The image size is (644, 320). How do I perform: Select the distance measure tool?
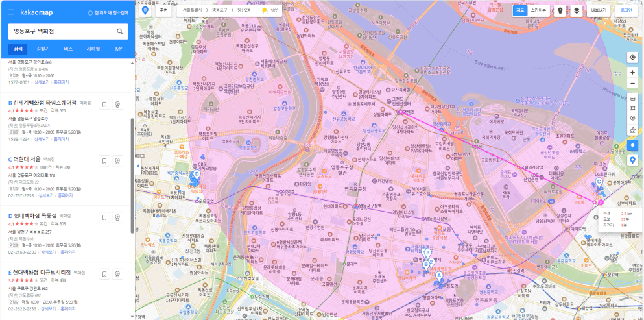point(632,99)
